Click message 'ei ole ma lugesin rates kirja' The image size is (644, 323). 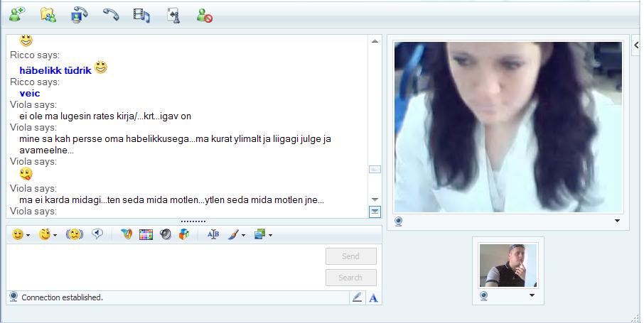point(105,116)
